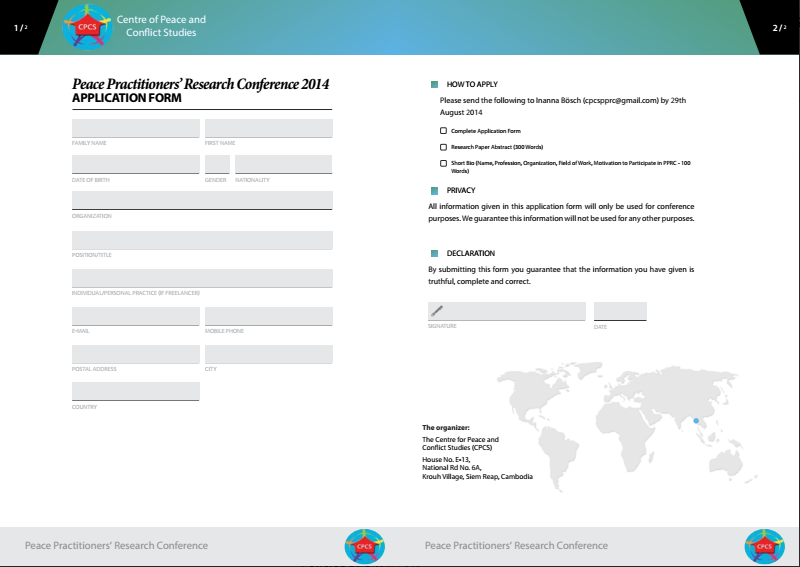This screenshot has width=800, height=567.
Task: Select the E-mail input field
Action: (136, 316)
